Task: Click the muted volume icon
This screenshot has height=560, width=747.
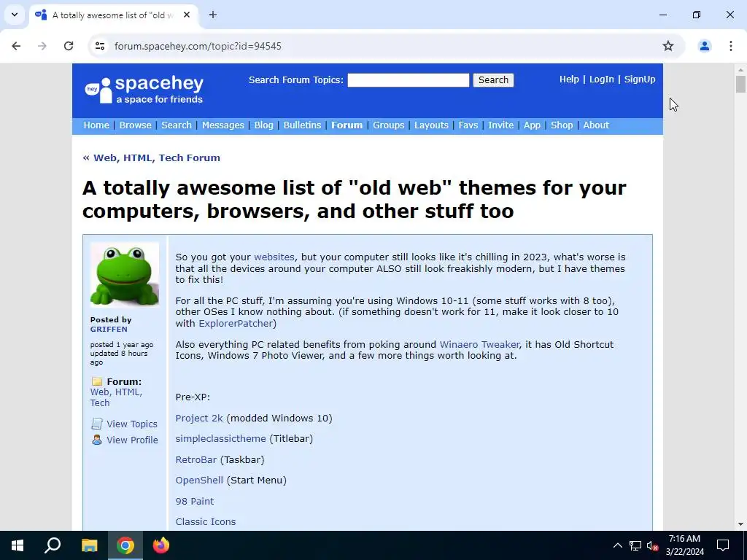Action: pyautogui.click(x=653, y=545)
